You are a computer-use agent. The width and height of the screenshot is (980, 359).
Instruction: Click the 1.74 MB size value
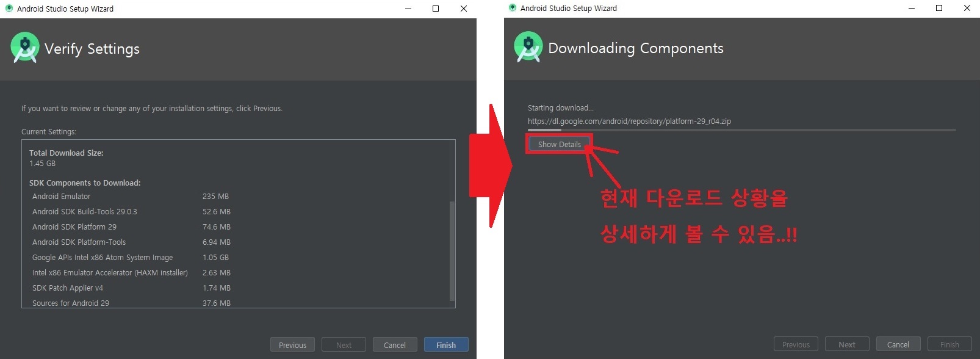[x=217, y=288]
